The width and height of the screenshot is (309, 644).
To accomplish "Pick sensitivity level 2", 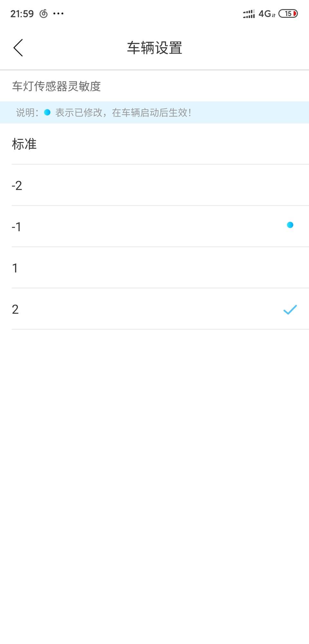I will pyautogui.click(x=154, y=309).
